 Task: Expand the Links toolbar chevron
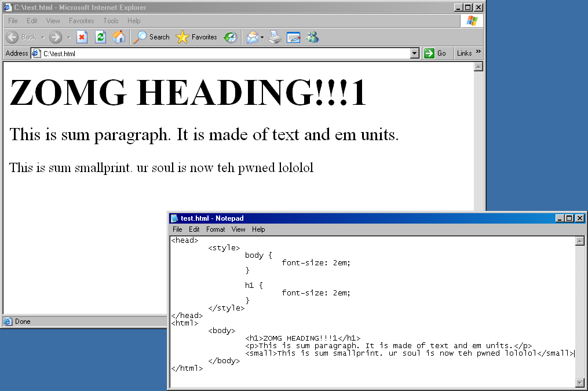click(479, 52)
